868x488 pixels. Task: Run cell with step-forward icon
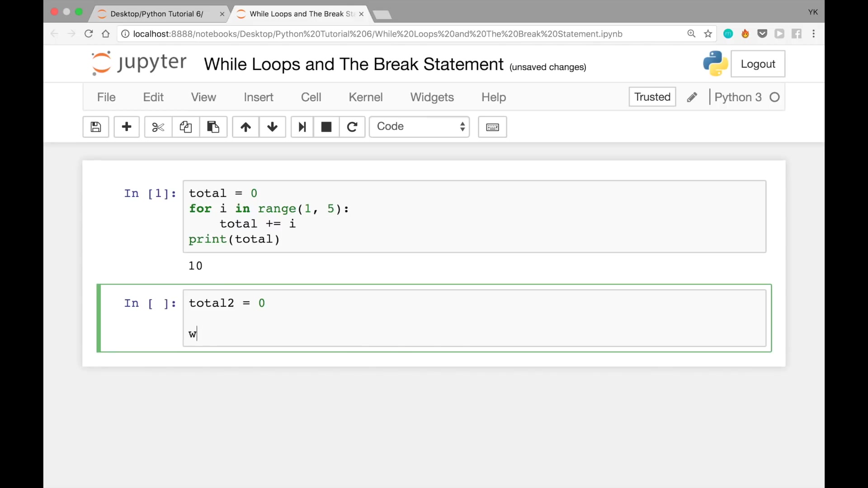[302, 127]
